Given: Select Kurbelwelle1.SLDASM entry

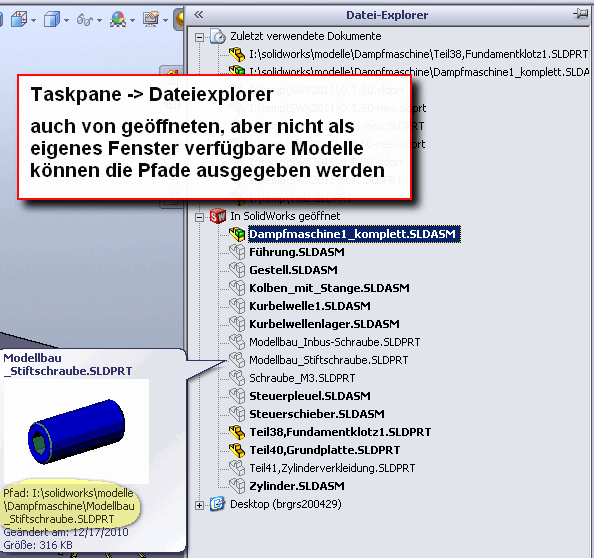Looking at the screenshot, I should point(310,306).
